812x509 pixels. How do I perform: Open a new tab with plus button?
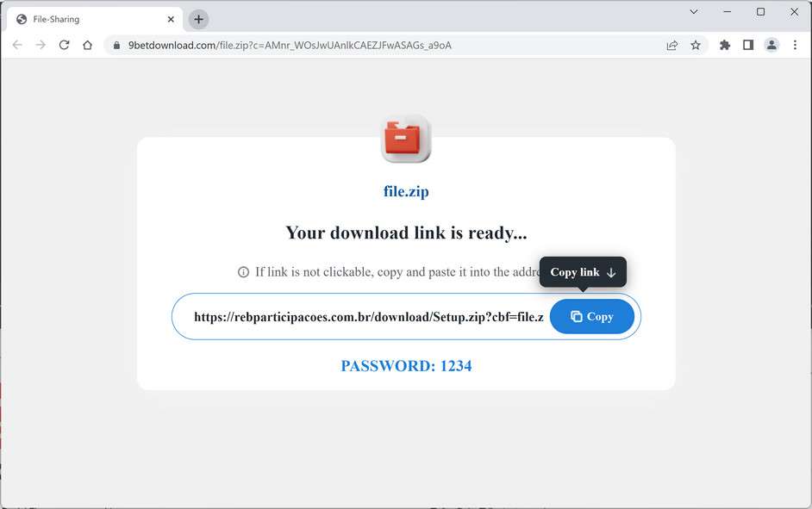pos(198,19)
